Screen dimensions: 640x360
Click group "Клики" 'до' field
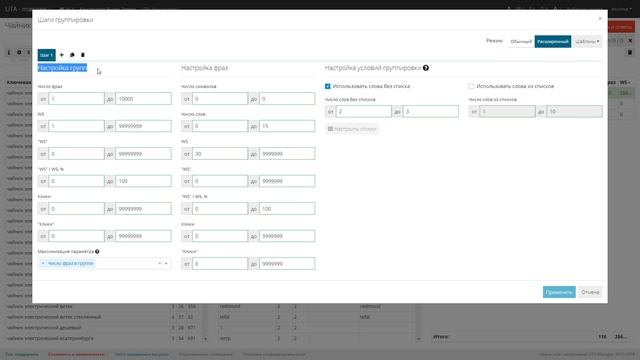coord(143,236)
